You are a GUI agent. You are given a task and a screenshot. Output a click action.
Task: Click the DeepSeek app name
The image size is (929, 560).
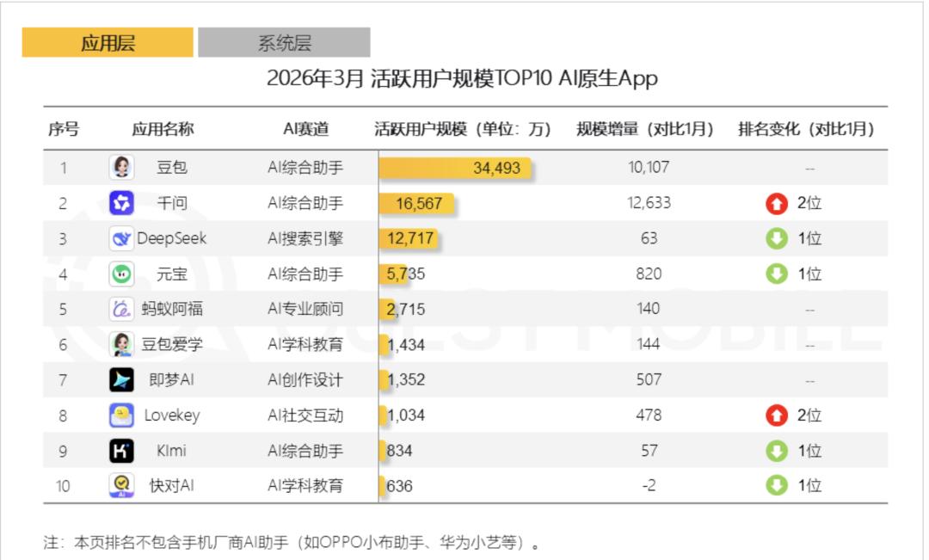click(x=172, y=238)
